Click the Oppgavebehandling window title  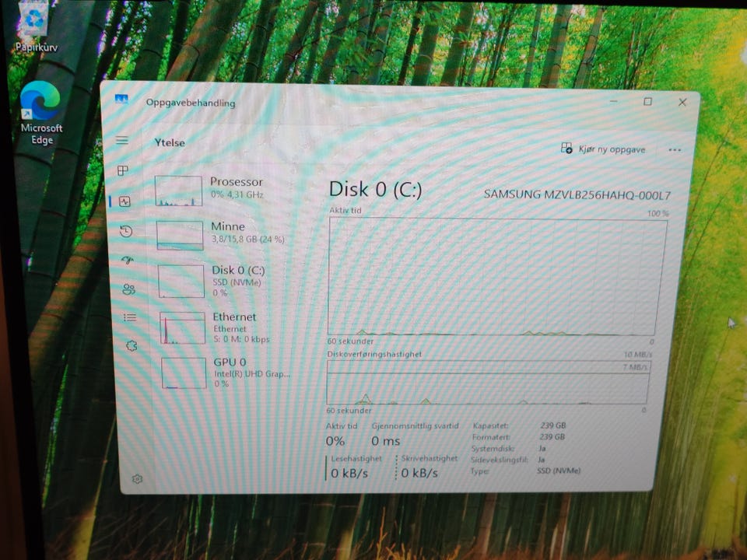tap(191, 103)
